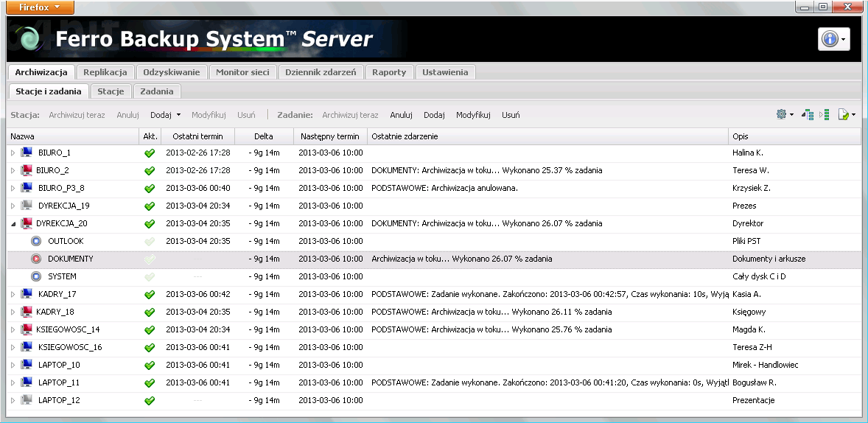The height and width of the screenshot is (423, 868).
Task: Toggle the active checkmark for KADRY_17
Action: [x=150, y=294]
